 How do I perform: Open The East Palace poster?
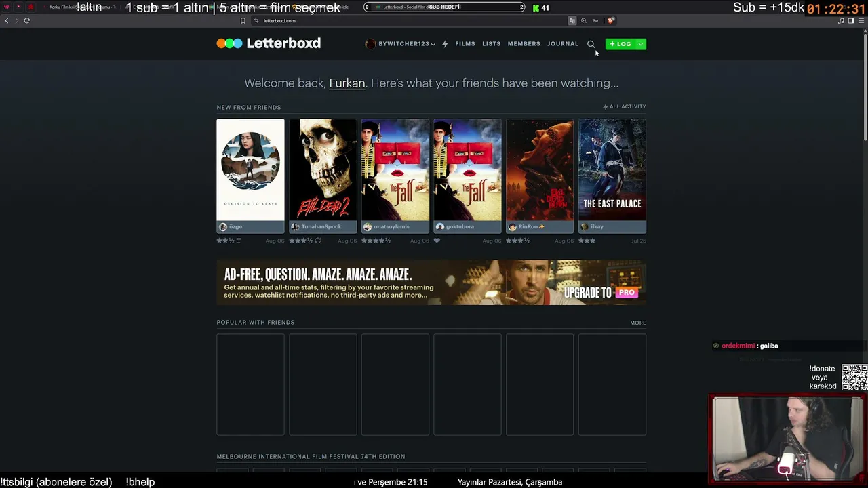[x=612, y=170]
